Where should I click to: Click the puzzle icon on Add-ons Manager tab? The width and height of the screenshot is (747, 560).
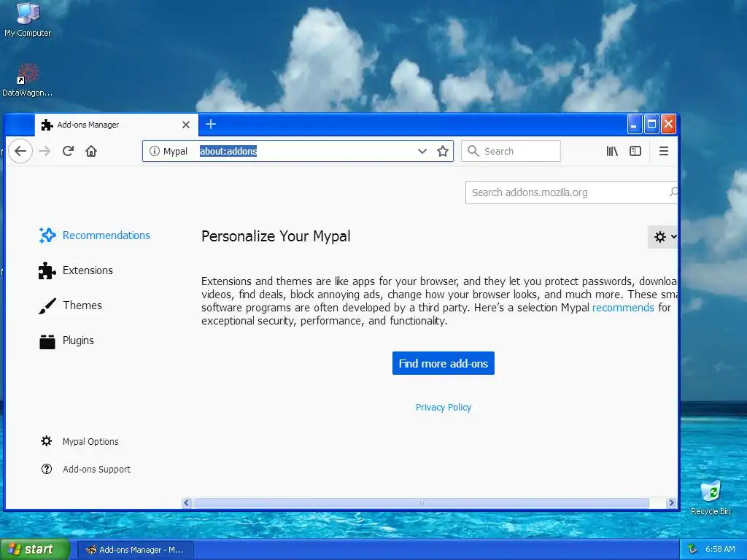(47, 125)
